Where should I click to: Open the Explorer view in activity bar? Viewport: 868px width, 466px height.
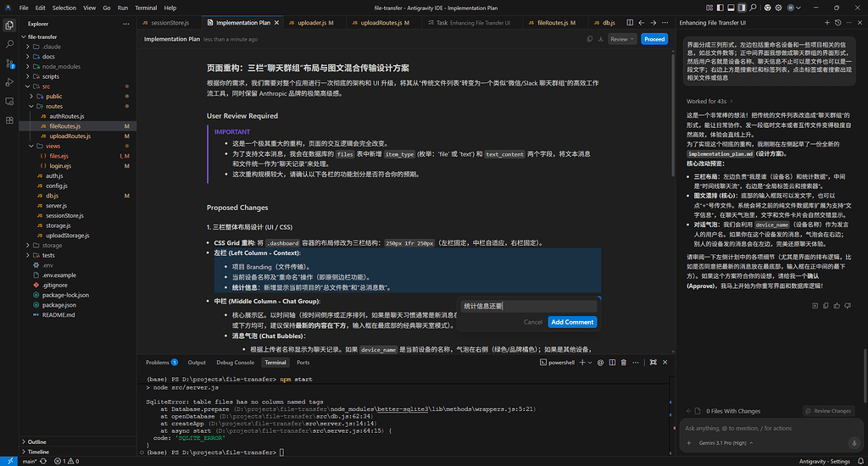tap(9, 25)
